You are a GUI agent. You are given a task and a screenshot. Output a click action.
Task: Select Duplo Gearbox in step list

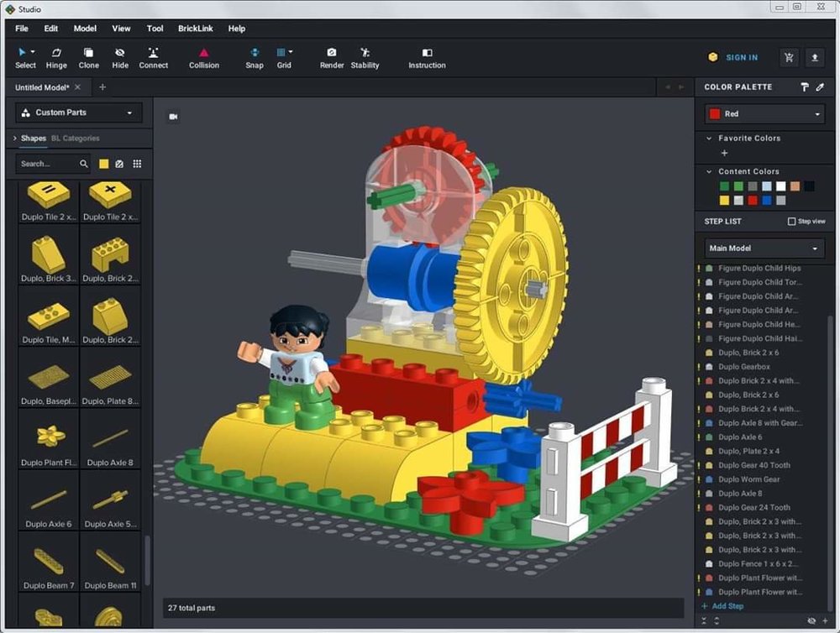tap(744, 367)
